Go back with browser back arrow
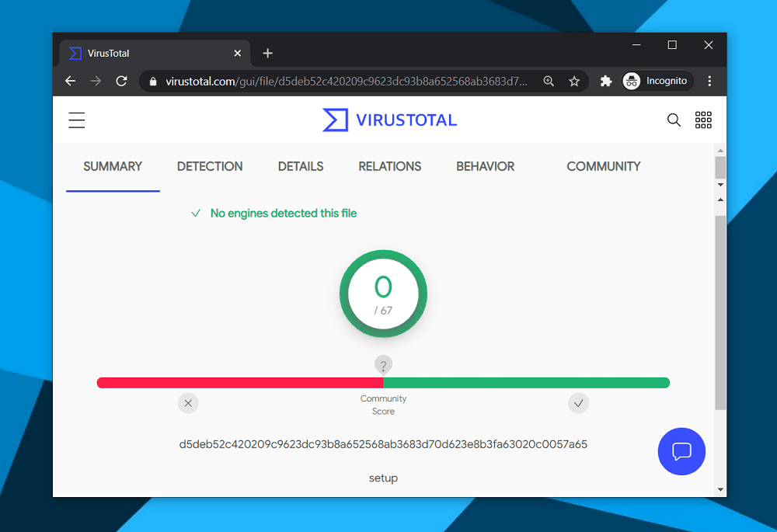The image size is (777, 532). [71, 81]
